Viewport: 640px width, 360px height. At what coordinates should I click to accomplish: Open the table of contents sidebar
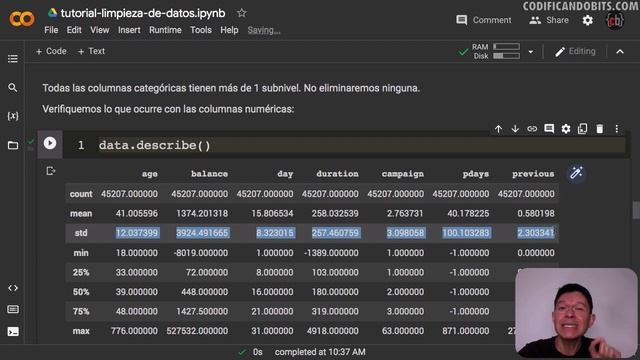(x=13, y=59)
